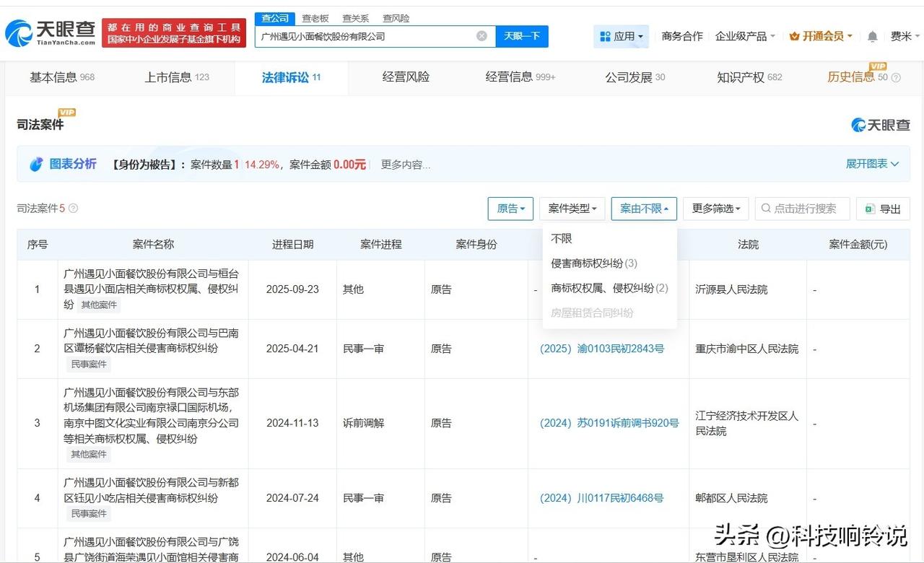The width and height of the screenshot is (924, 563).
Task: Switch to the 查风险 search tab
Action: point(396,18)
